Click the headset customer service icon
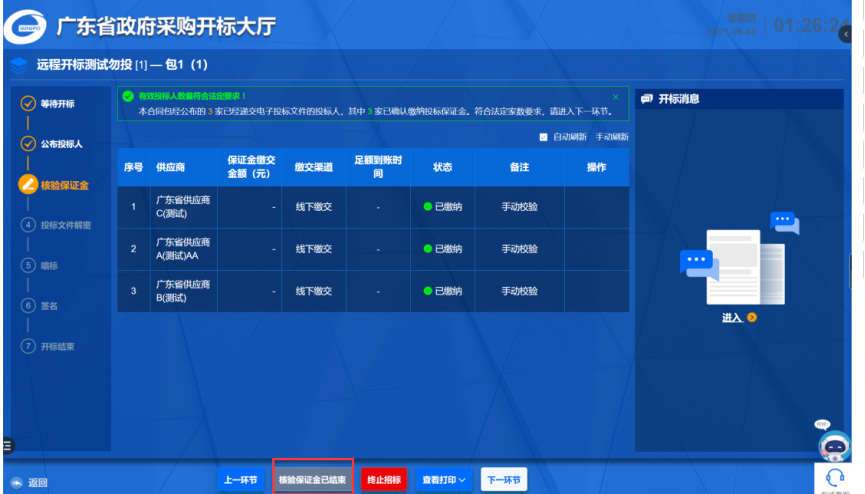This screenshot has height=494, width=865. (834, 477)
